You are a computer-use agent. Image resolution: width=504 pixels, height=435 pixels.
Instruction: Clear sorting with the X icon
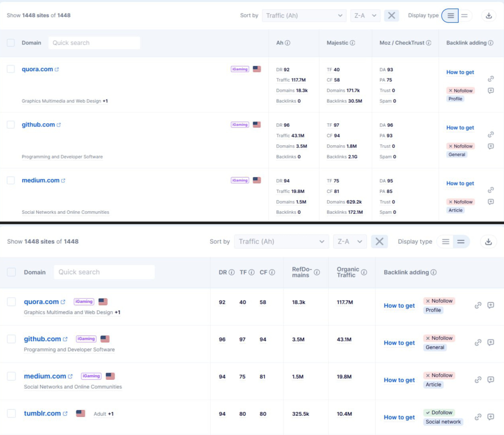coord(391,15)
